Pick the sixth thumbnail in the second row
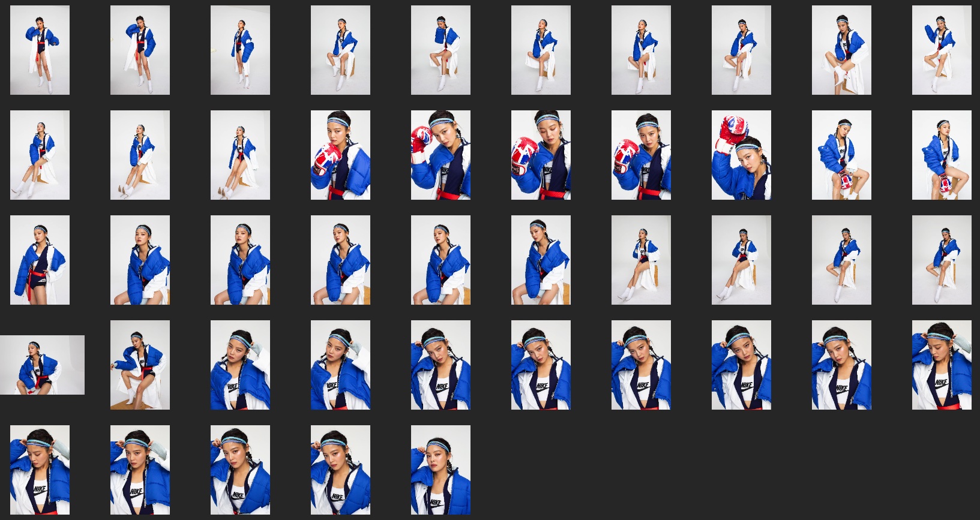Image resolution: width=980 pixels, height=520 pixels. 541,155
